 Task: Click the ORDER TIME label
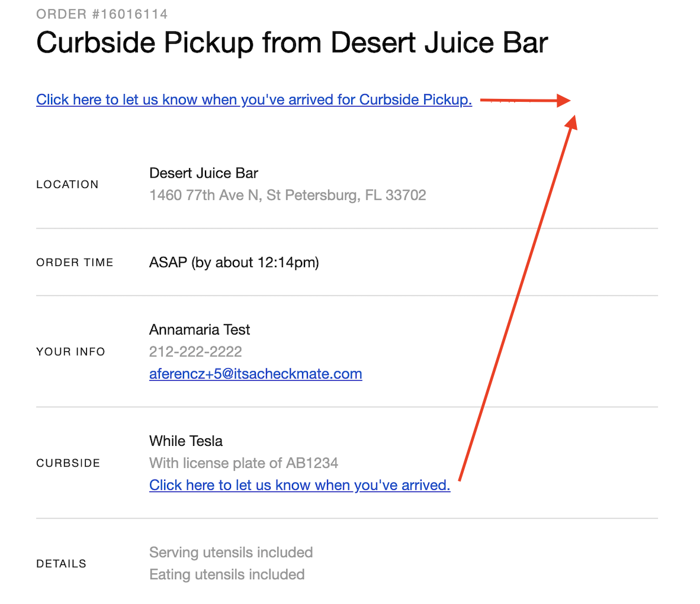pyautogui.click(x=75, y=262)
